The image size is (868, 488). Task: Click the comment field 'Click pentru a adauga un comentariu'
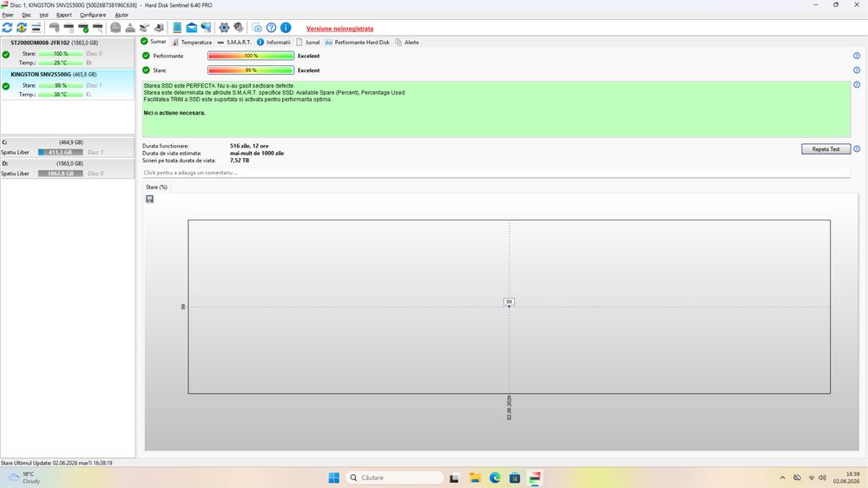[496, 173]
